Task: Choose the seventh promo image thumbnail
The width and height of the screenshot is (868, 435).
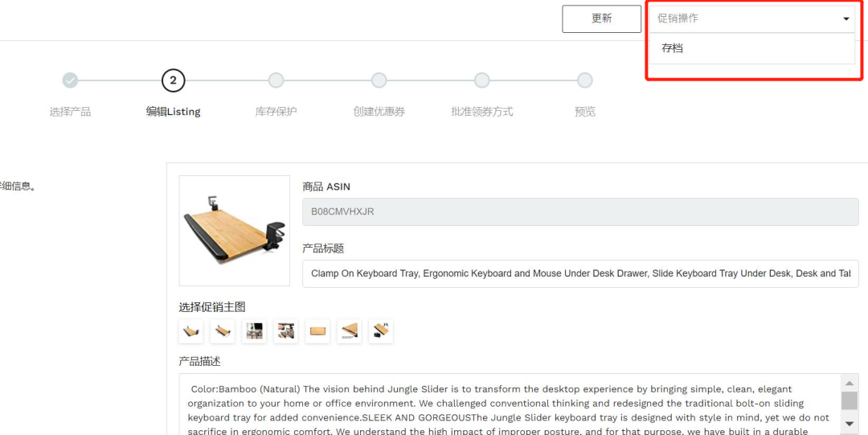Action: [381, 331]
